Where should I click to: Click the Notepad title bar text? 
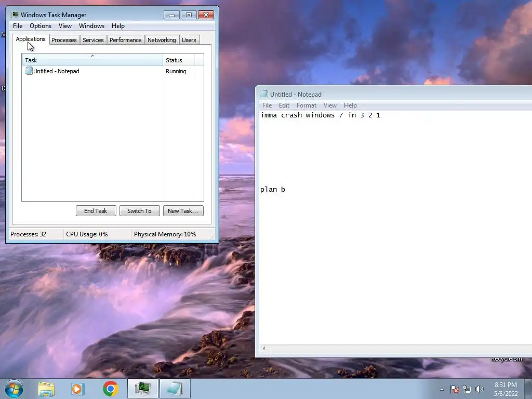(x=296, y=95)
